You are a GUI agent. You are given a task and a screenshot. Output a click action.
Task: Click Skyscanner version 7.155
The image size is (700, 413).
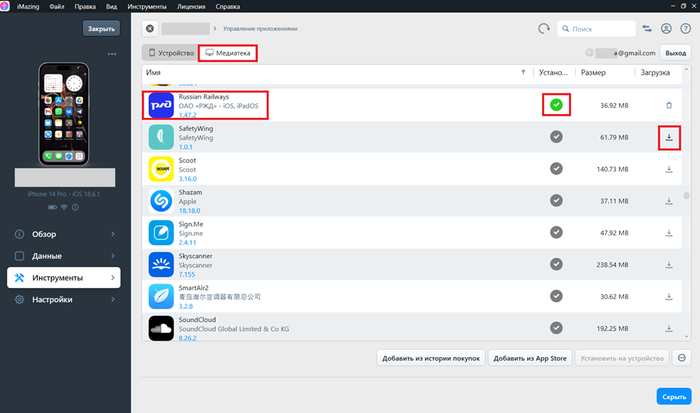[x=187, y=275]
